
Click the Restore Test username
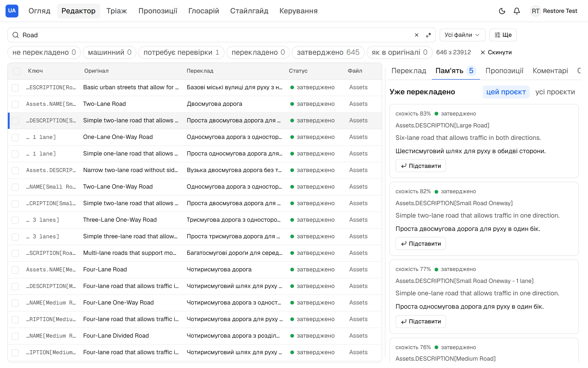click(560, 11)
